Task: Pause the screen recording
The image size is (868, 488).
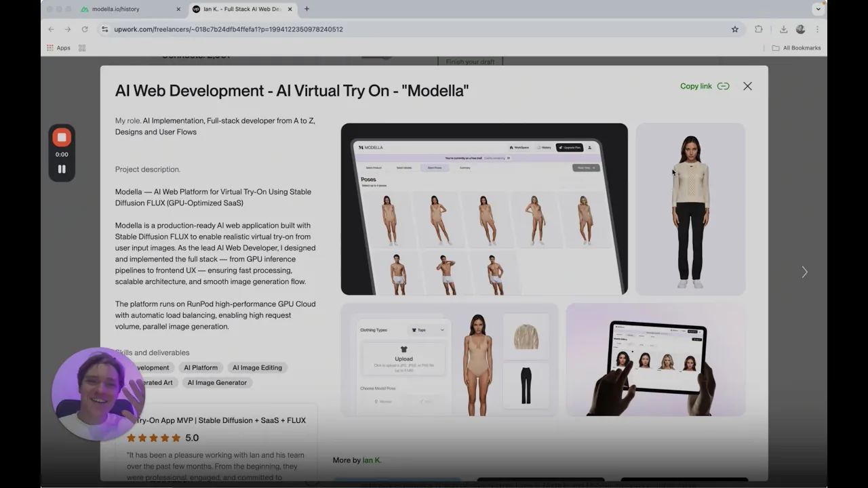Action: [62, 169]
